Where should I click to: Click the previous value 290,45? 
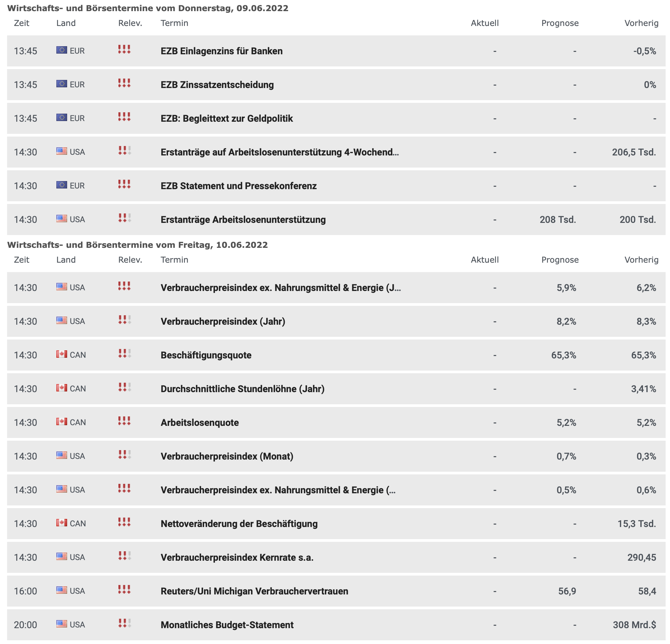pos(642,558)
